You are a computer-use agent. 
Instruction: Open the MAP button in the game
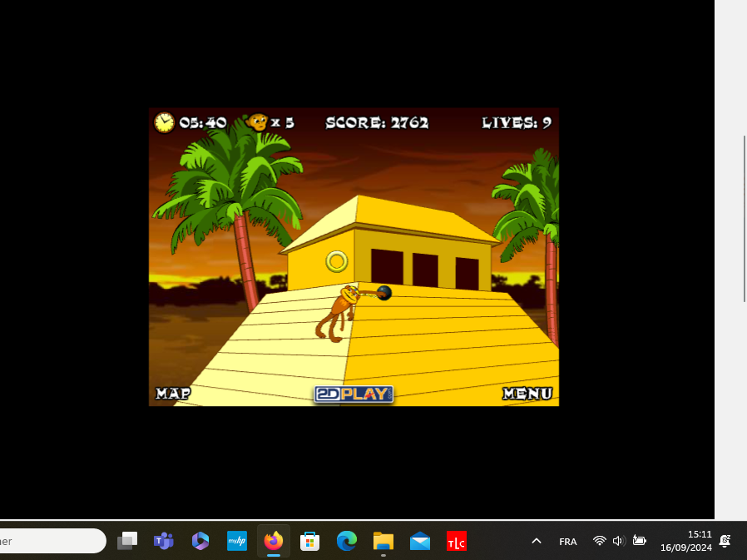173,394
